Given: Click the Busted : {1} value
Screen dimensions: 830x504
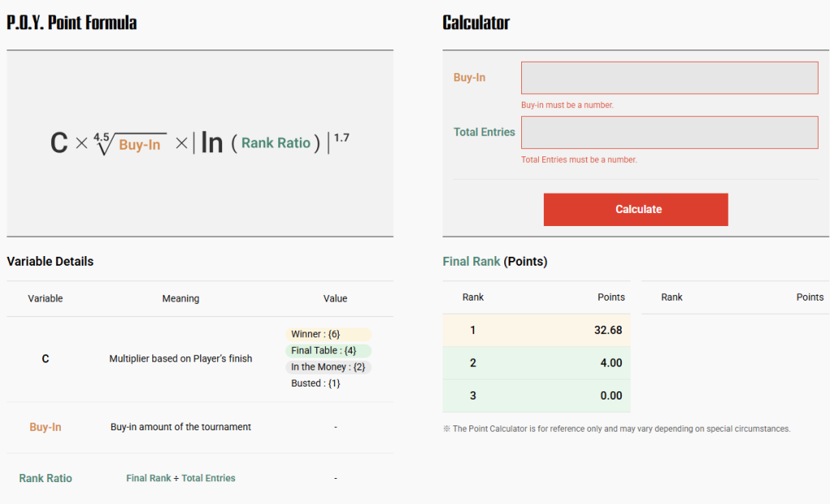Looking at the screenshot, I should tap(316, 383).
